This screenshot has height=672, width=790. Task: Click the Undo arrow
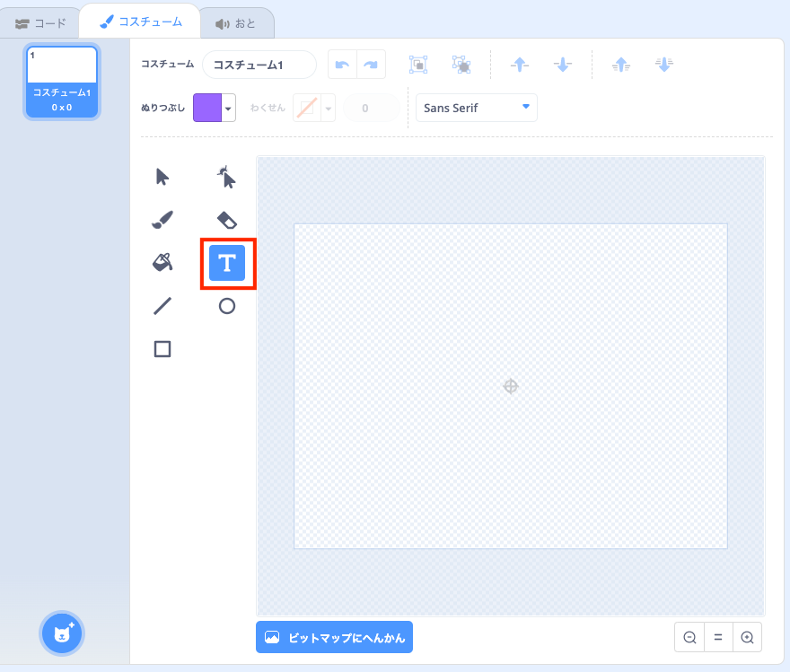click(342, 65)
